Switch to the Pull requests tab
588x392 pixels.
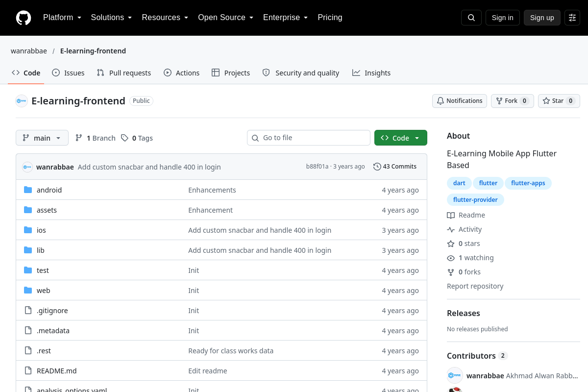(124, 73)
